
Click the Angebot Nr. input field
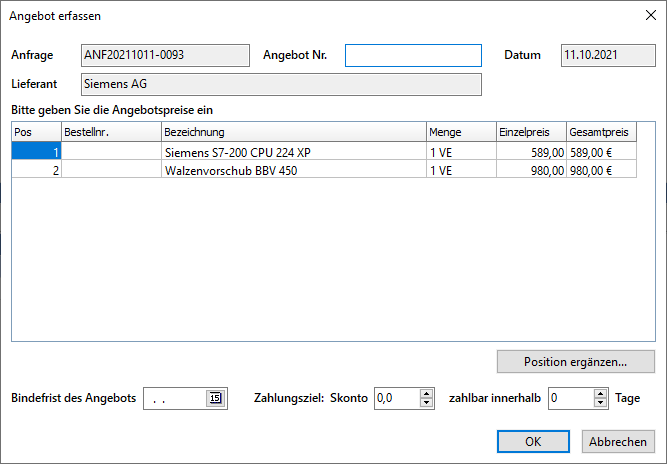(x=413, y=55)
